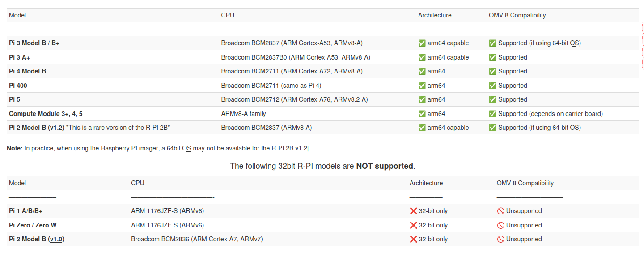The image size is (644, 257).
Task: Open the v1.2 link in Pi 2 Model B
Action: [56, 128]
